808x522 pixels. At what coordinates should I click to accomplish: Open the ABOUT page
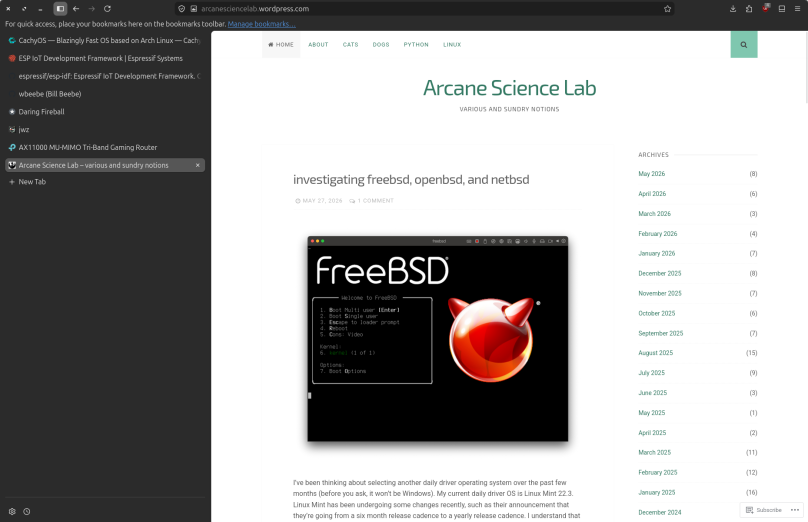pyautogui.click(x=318, y=45)
